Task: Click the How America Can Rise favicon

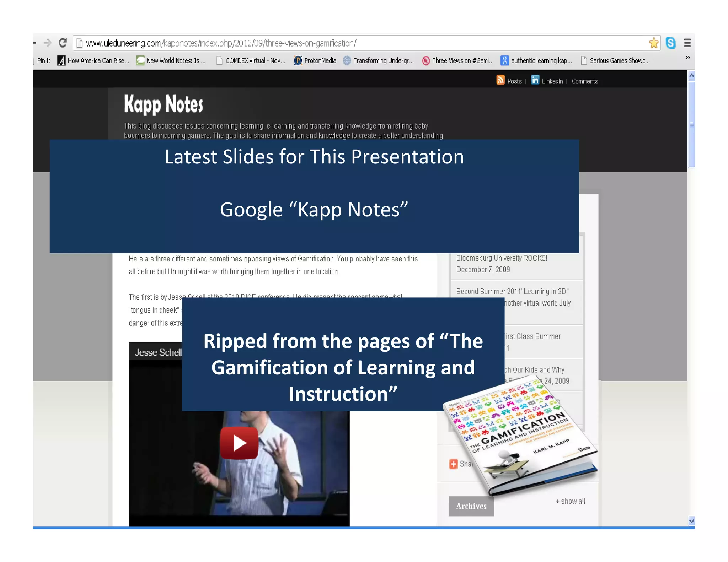Action: 61,61
